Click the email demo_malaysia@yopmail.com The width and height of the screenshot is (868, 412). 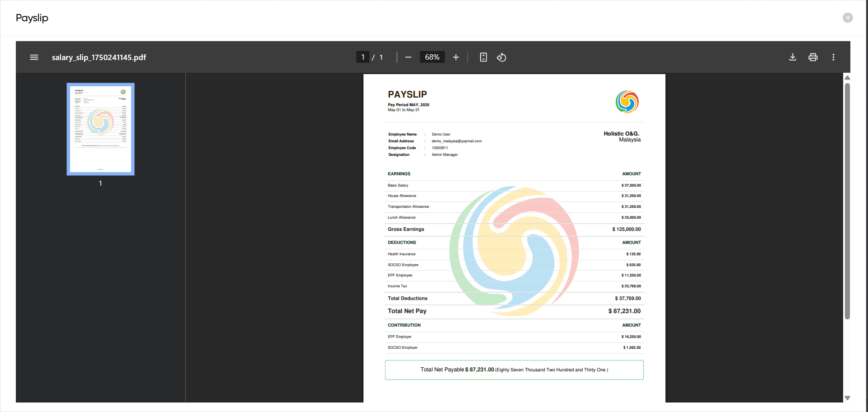tap(457, 141)
